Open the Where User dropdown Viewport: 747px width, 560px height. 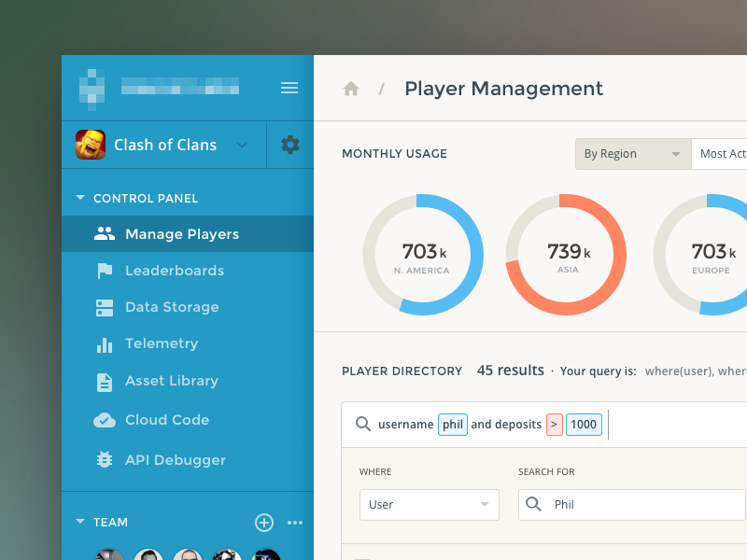(x=430, y=505)
